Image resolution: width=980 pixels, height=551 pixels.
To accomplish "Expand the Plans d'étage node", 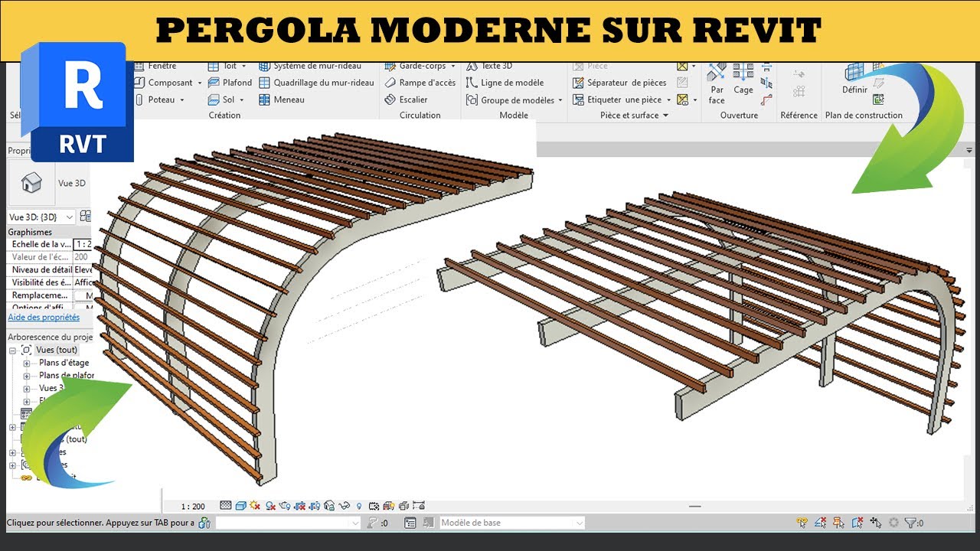I will (27, 364).
